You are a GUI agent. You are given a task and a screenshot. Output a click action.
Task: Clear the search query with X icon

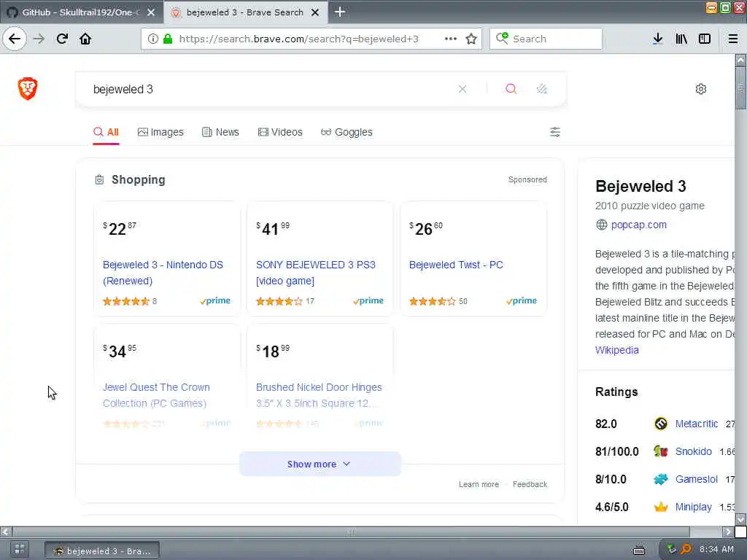coord(462,89)
